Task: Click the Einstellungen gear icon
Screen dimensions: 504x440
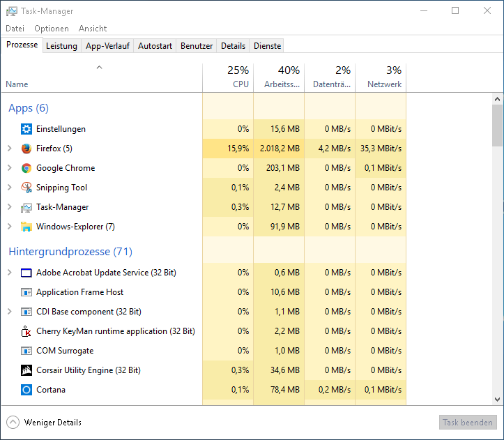Action: (x=26, y=129)
